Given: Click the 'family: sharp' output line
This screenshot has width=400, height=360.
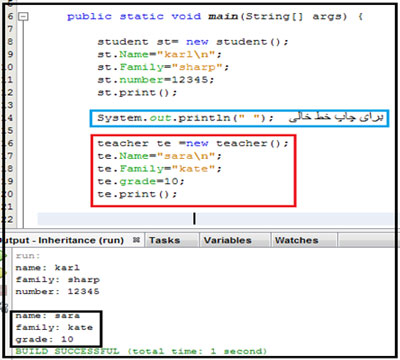Looking at the screenshot, I should tap(57, 280).
